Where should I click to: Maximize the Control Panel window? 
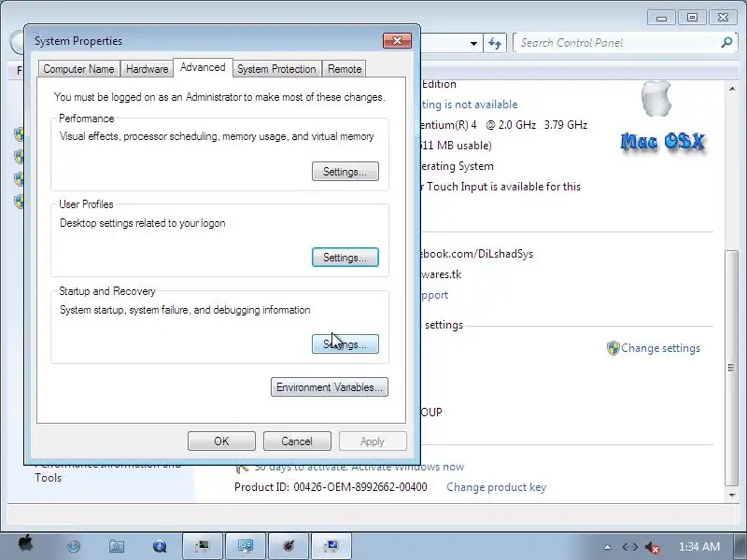[x=692, y=18]
